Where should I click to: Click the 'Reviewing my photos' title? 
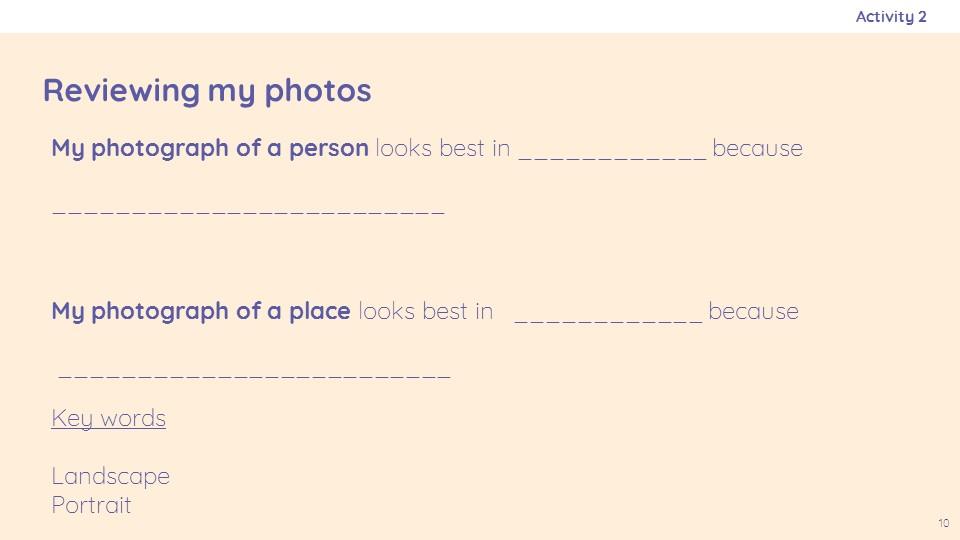tap(207, 92)
